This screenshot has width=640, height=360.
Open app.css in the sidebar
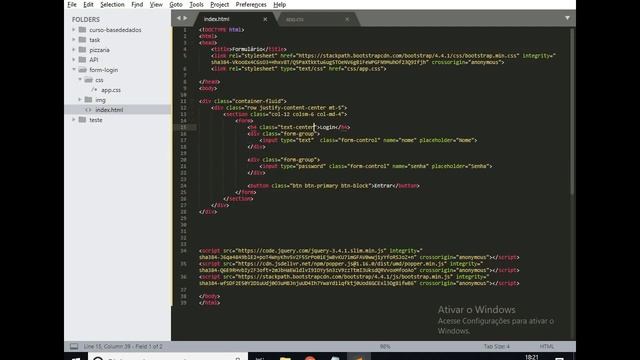tap(111, 90)
